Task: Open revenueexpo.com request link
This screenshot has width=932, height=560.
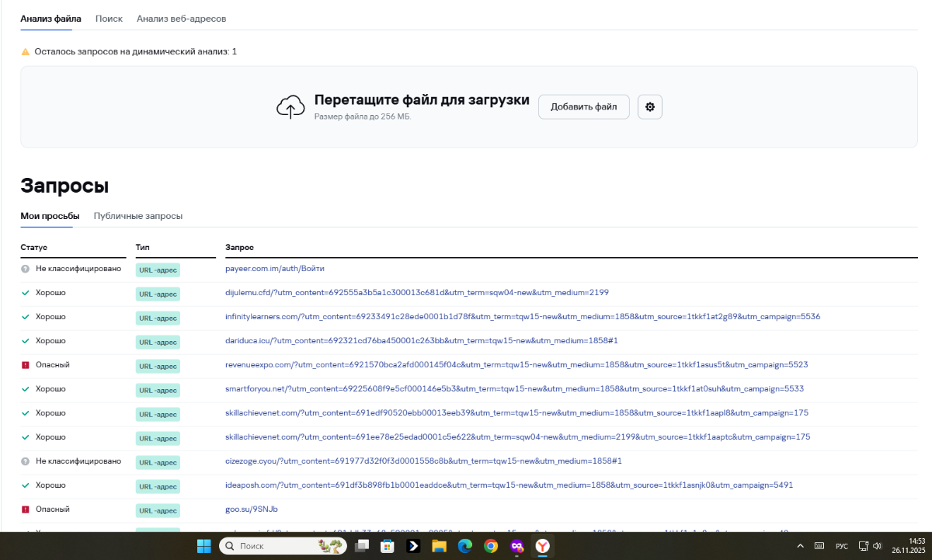Action: (516, 365)
